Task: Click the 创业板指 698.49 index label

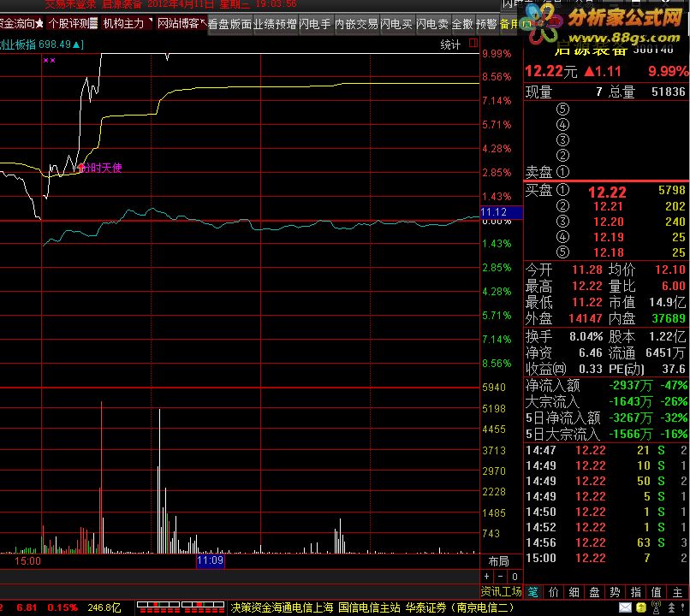Action: (x=42, y=44)
